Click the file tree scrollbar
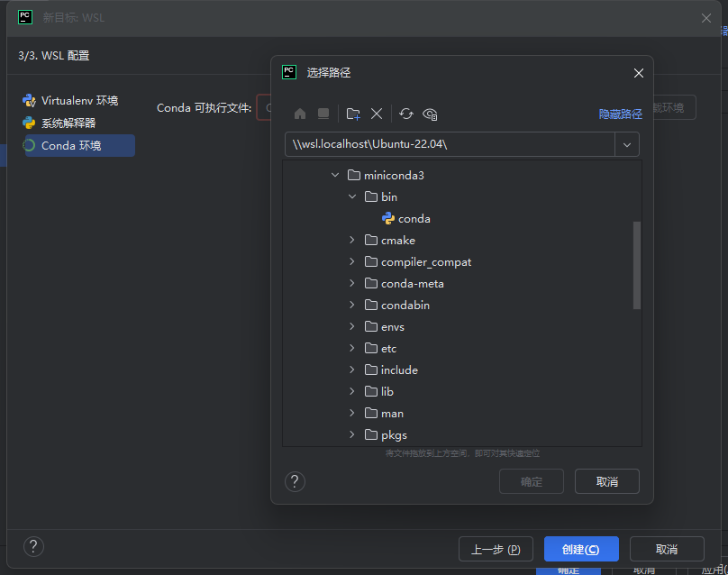Image resolution: width=728 pixels, height=575 pixels. (x=637, y=265)
